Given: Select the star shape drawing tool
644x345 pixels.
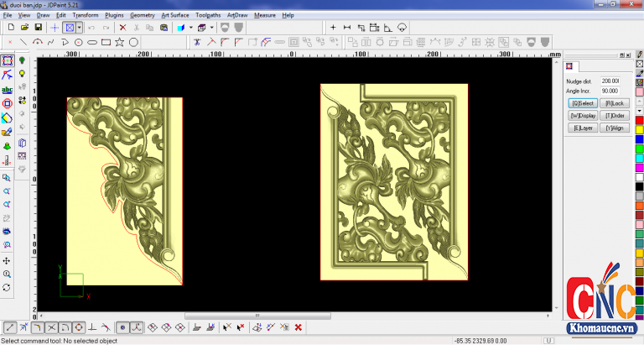Looking at the screenshot, I should pyautogui.click(x=120, y=41).
